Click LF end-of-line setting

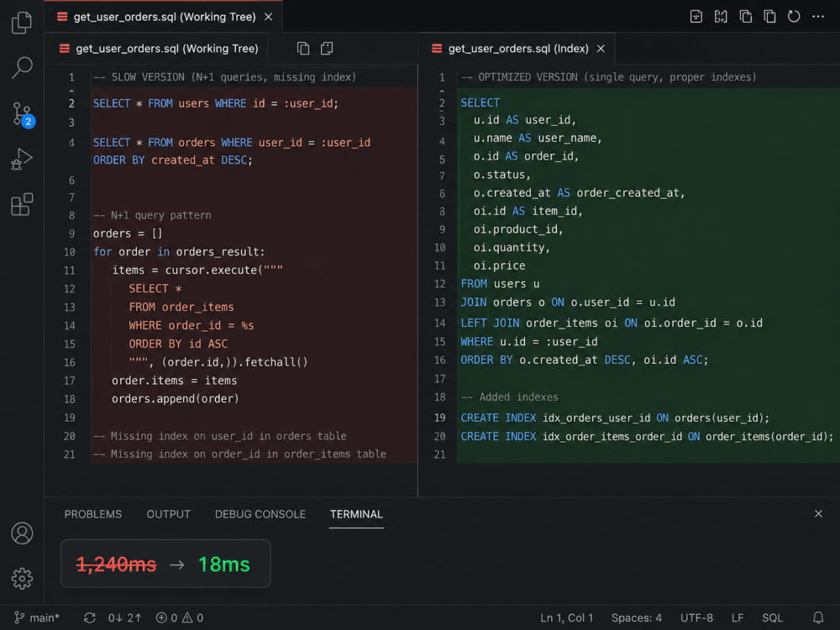coord(738,617)
